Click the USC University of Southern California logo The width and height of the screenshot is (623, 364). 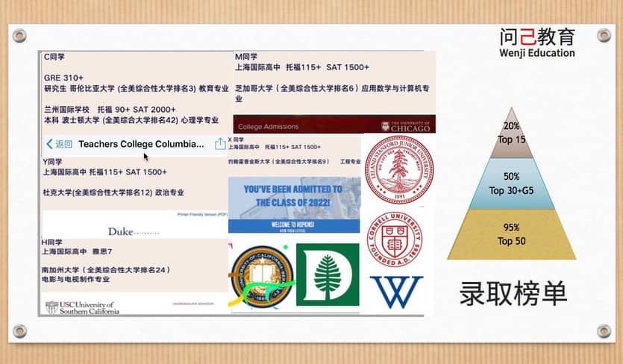(x=82, y=307)
